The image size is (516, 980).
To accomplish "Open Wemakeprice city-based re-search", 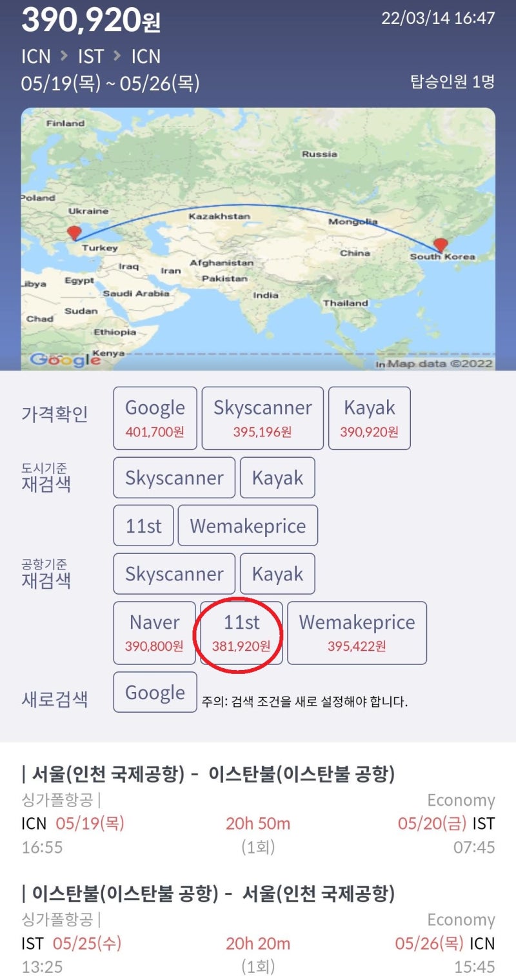I will click(248, 526).
